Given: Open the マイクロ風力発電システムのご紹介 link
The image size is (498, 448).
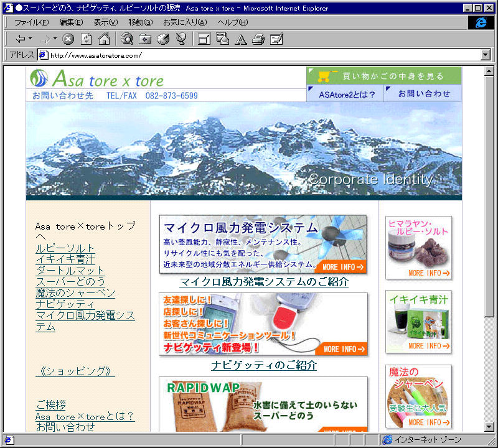Looking at the screenshot, I should pos(264,282).
